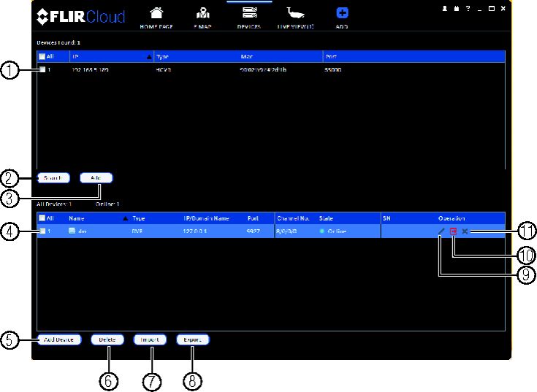The image size is (537, 392).
Task: Open the Live View camera icon
Action: tap(295, 13)
